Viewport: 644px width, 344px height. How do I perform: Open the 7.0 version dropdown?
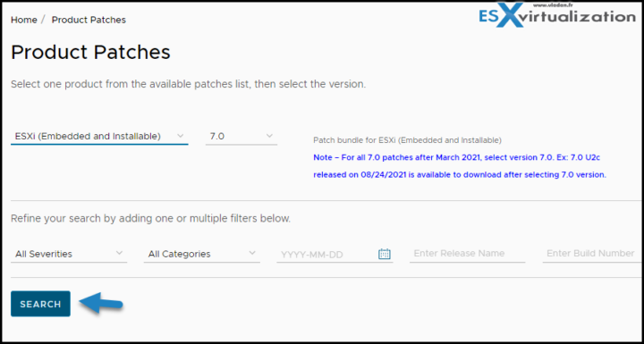click(x=241, y=137)
